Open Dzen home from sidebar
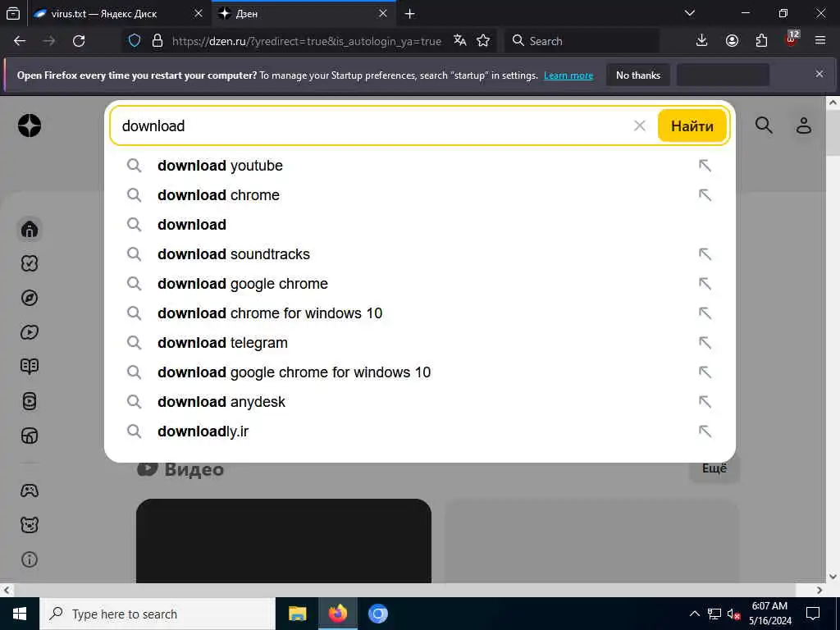Image resolution: width=840 pixels, height=630 pixels. [30, 230]
